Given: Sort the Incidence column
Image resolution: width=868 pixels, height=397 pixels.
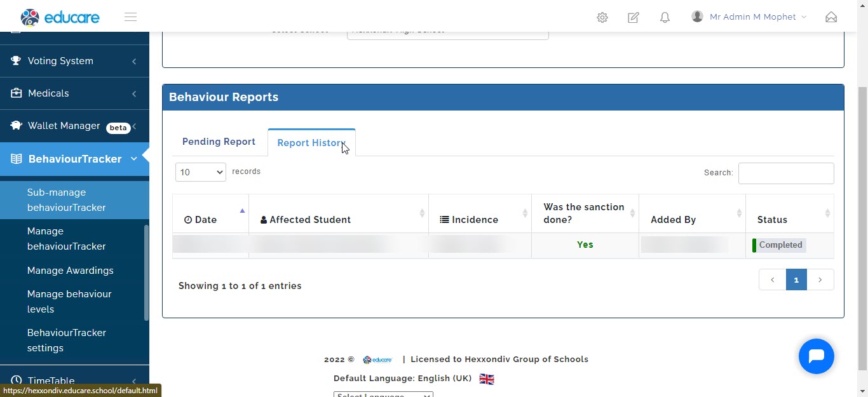Looking at the screenshot, I should click(x=525, y=213).
